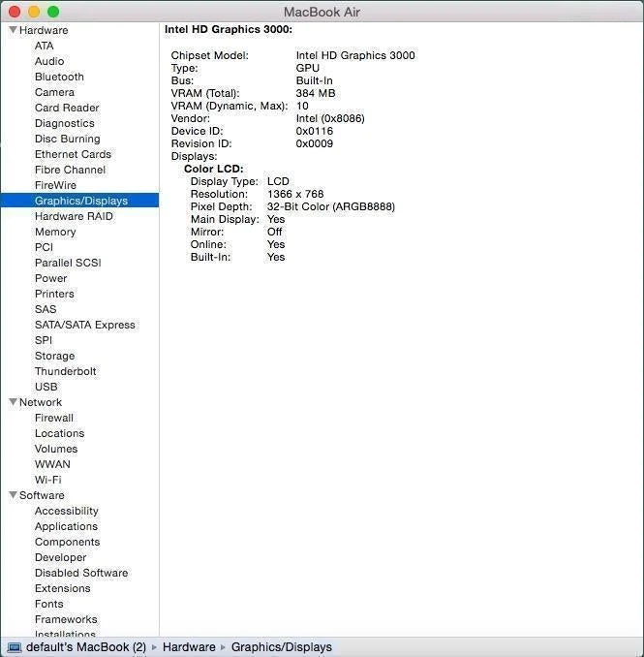
Task: Click Hardware in the bottom path bar
Action: [189, 646]
